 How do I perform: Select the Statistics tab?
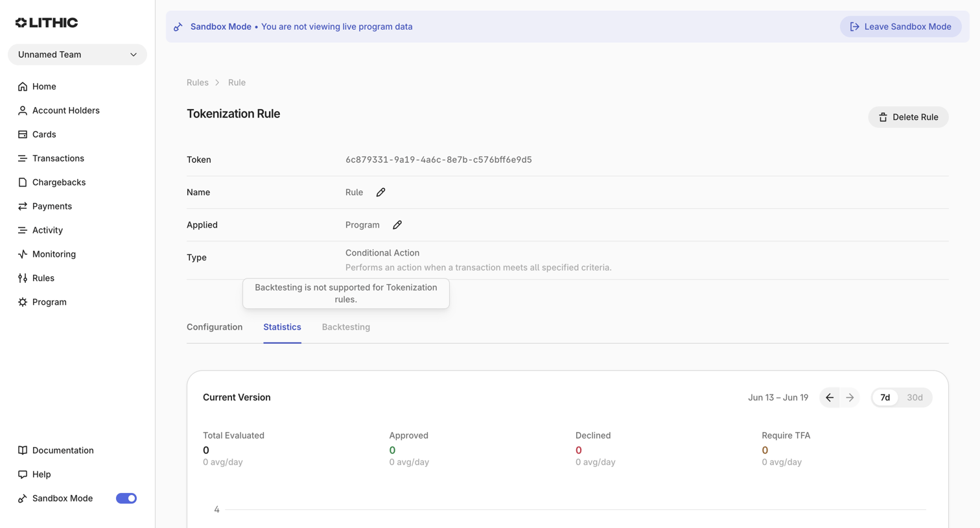tap(282, 327)
